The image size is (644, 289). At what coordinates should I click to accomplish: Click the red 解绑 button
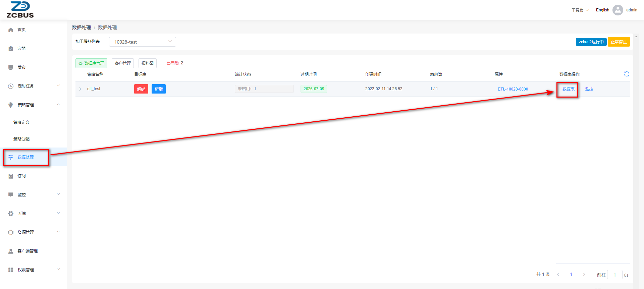141,89
